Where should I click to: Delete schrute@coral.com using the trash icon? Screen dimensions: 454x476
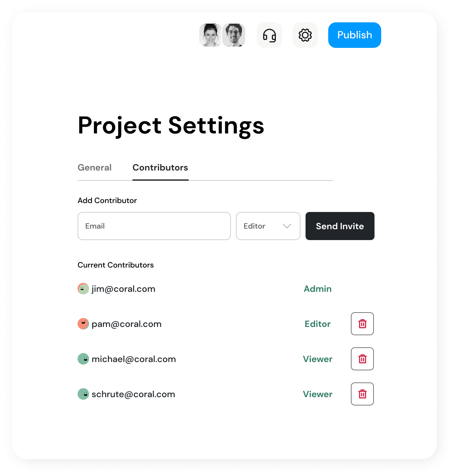click(362, 394)
